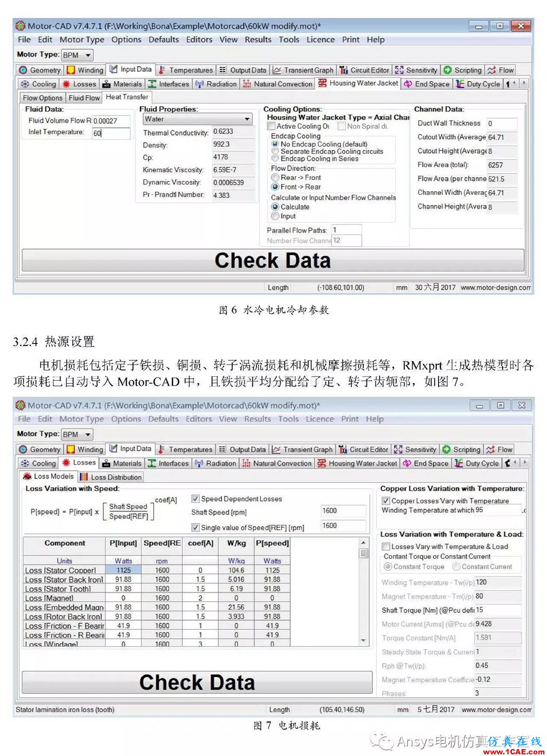Screen dimensions: 547x756
Task: Click Check Data button in bottom window
Action: [x=197, y=682]
